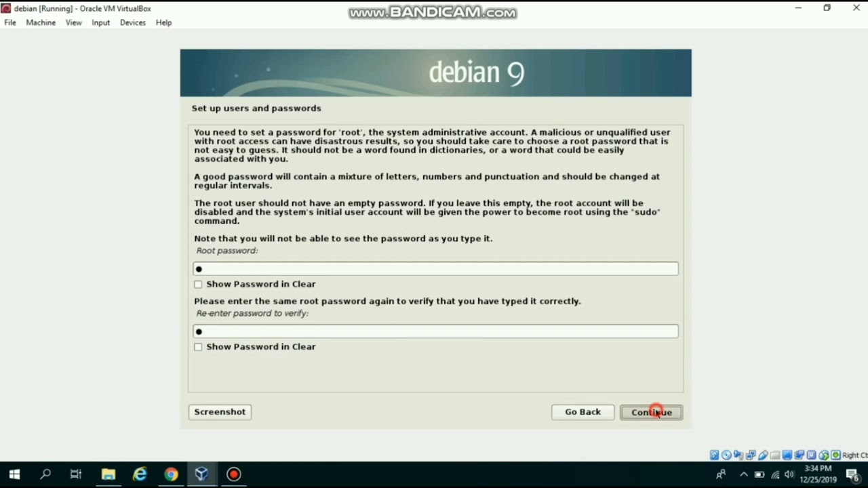The width and height of the screenshot is (868, 488).
Task: Click the hard disk activity status icon
Action: click(x=714, y=455)
